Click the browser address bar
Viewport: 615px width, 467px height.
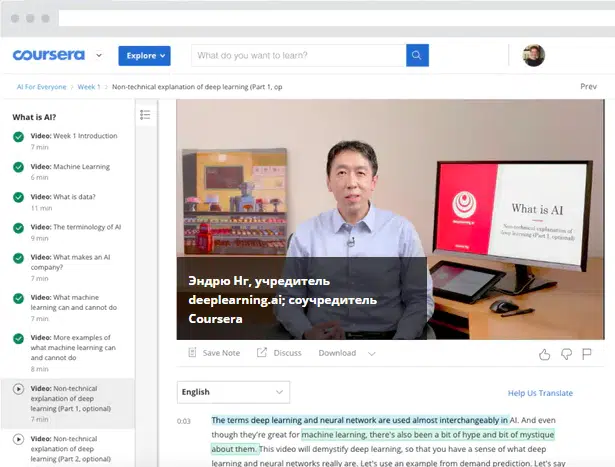[337, 18]
